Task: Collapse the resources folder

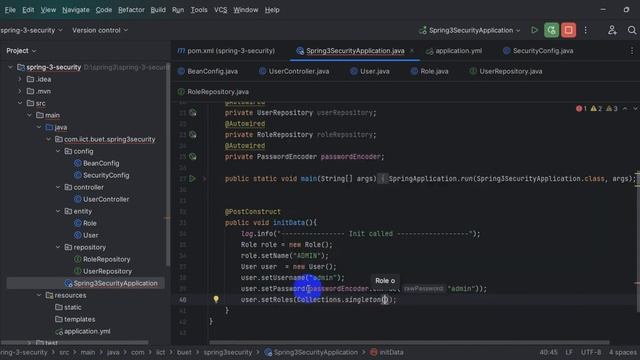Action: (x=39, y=295)
